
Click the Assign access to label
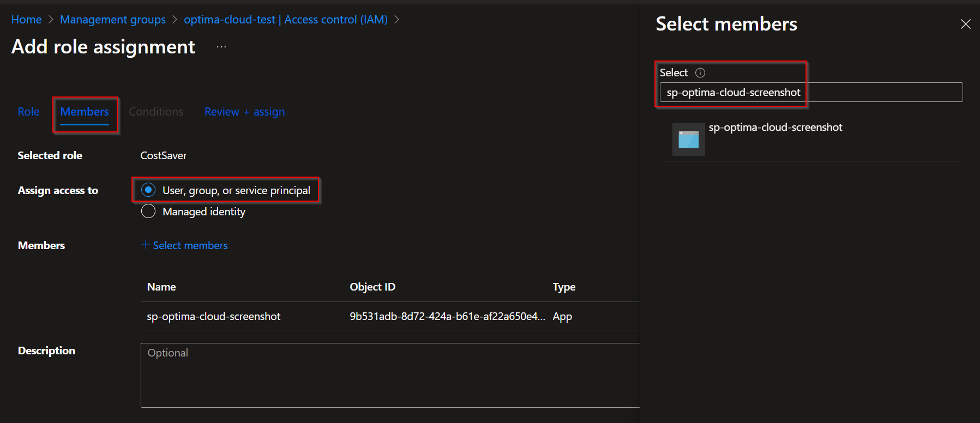tap(58, 190)
